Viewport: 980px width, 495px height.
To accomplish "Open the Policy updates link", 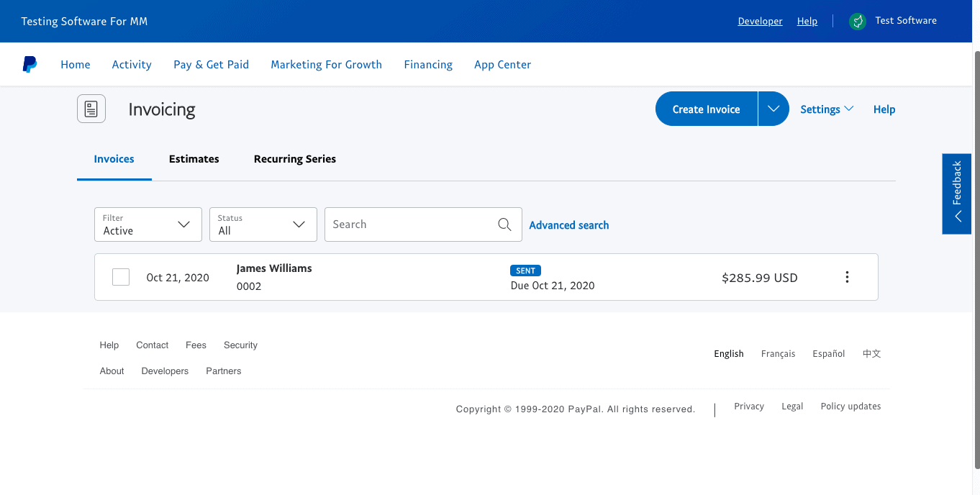I will pyautogui.click(x=850, y=407).
